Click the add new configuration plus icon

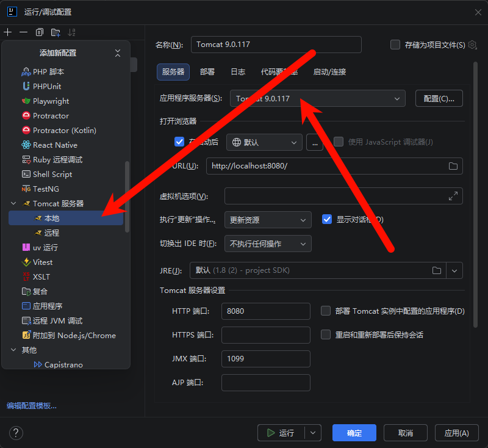[8, 32]
